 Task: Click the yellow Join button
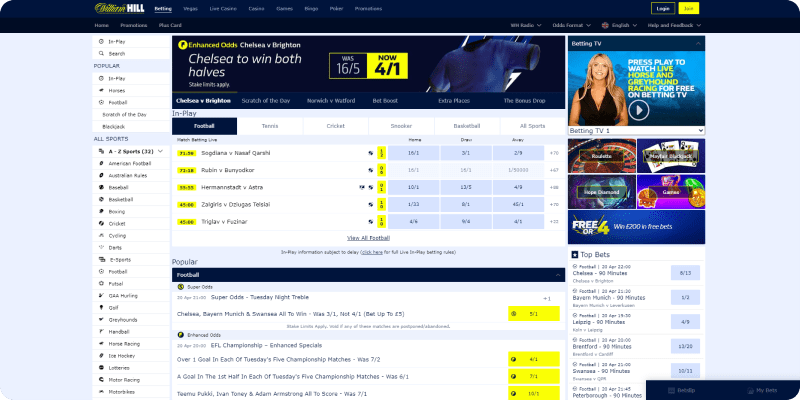tap(690, 7)
